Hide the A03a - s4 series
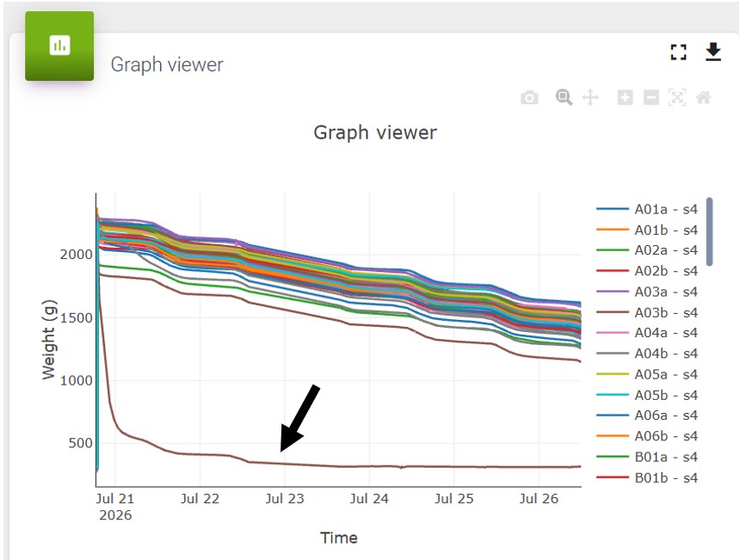The height and width of the screenshot is (560, 740). [647, 292]
